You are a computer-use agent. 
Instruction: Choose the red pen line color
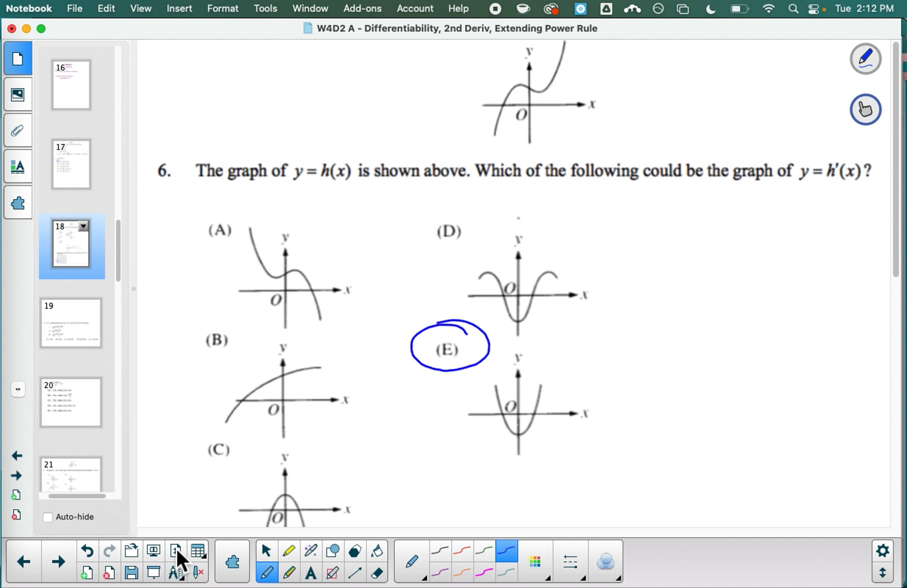click(x=462, y=551)
